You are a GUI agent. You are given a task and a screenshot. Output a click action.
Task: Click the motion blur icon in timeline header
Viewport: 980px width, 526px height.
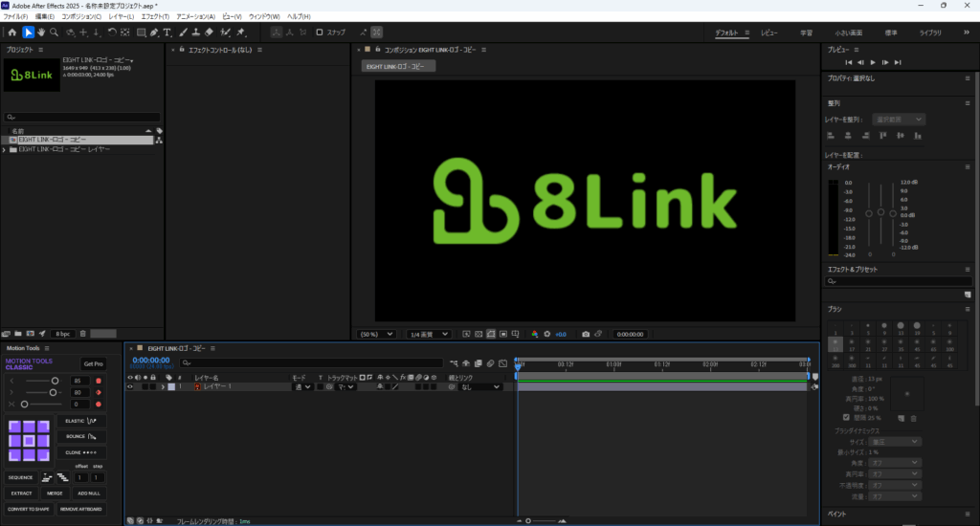tap(491, 363)
